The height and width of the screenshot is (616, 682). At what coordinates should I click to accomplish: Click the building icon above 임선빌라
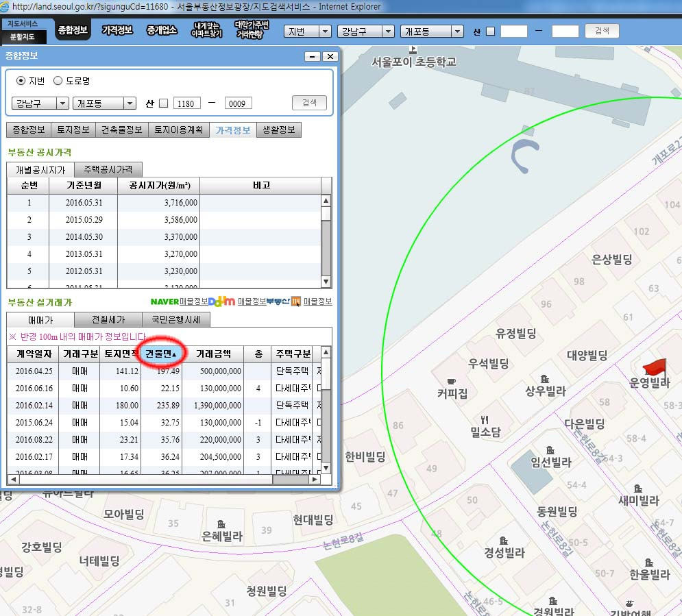[550, 450]
